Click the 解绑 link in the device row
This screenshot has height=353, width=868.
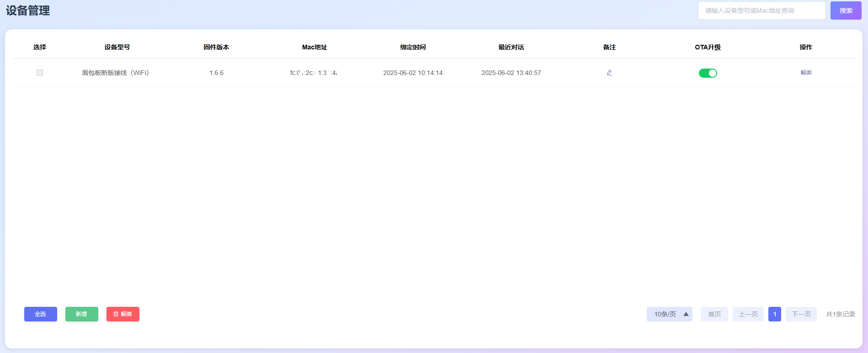pos(806,73)
